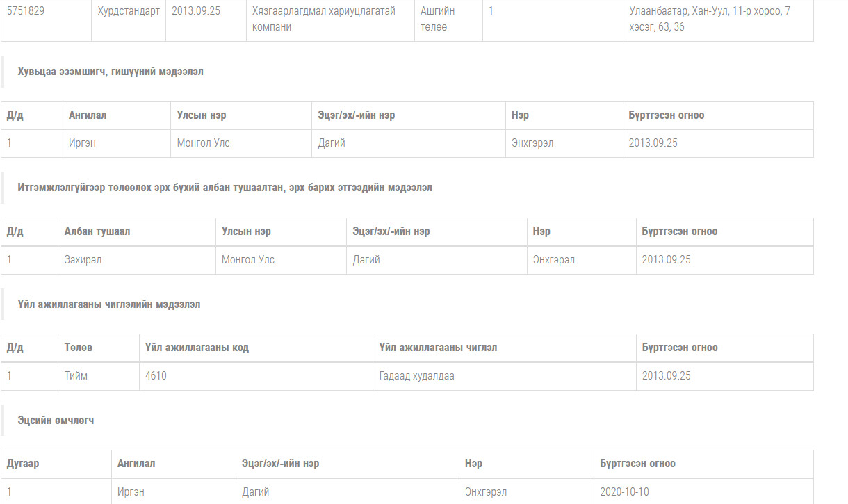Select the Хувьцаа эзэмшигч, гишүүний мэдээлэл heading
This screenshot has height=504, width=848.
tap(111, 72)
